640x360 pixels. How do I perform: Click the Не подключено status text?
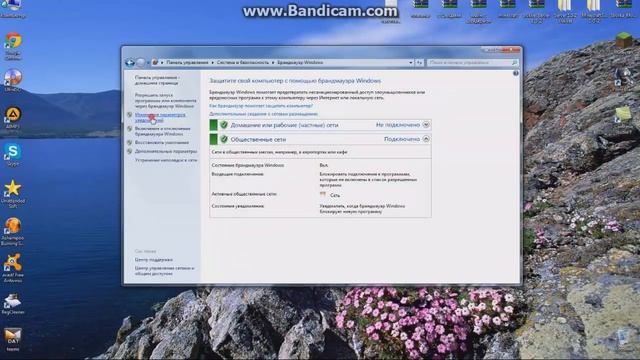tap(398, 125)
